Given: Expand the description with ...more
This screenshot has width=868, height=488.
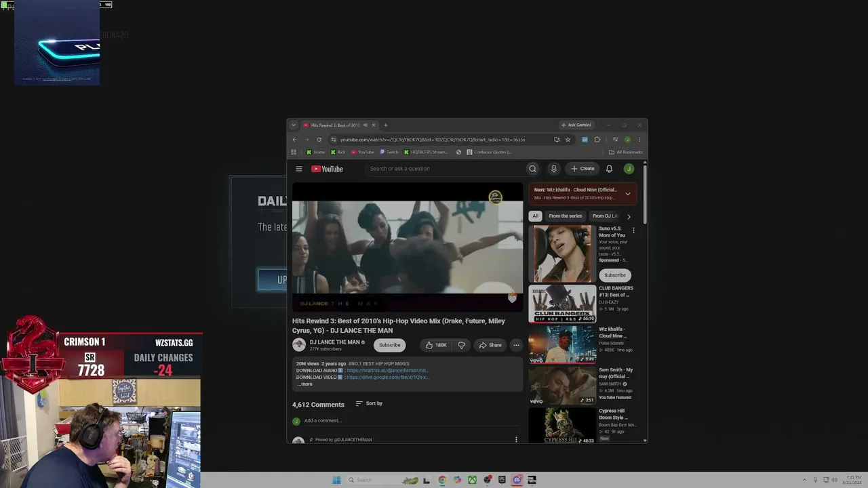Looking at the screenshot, I should click(304, 384).
